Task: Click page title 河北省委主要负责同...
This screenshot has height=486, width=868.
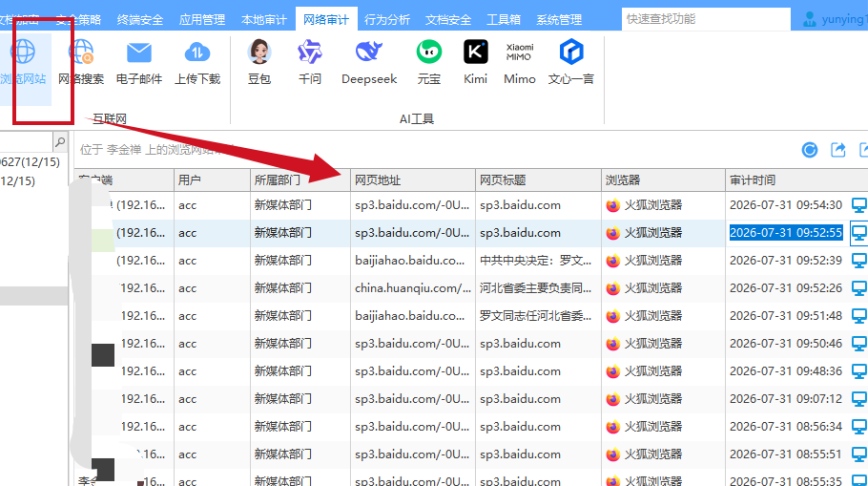Action: pyautogui.click(x=535, y=288)
